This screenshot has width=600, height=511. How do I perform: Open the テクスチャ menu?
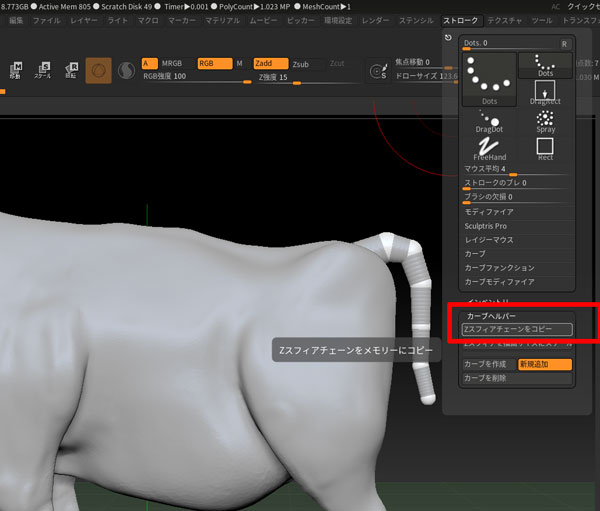[505, 20]
